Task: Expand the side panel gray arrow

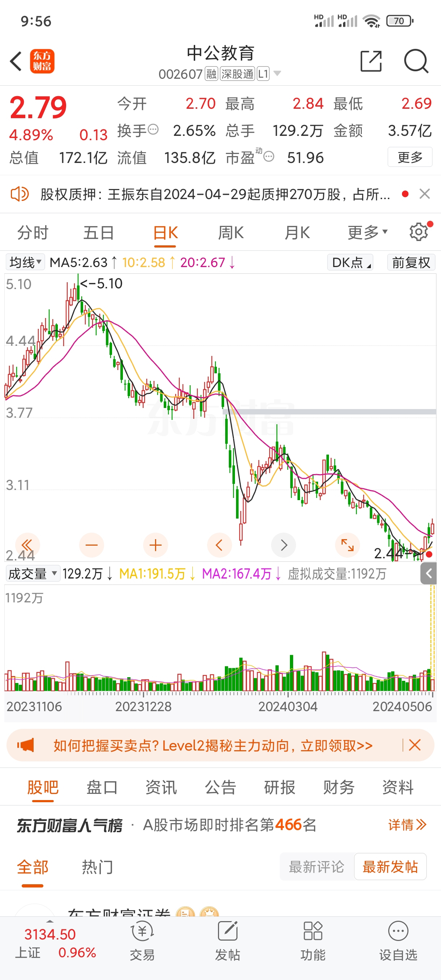Action: point(428,573)
